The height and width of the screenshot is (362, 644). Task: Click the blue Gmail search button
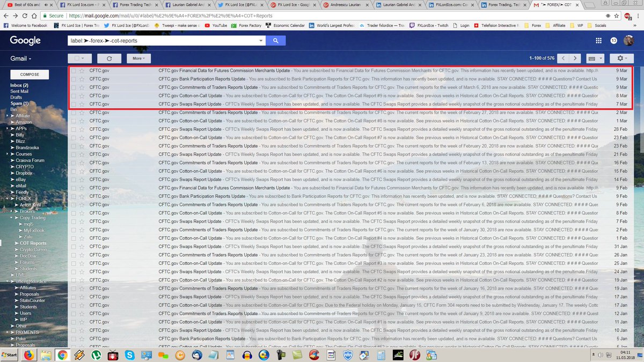coord(276,41)
